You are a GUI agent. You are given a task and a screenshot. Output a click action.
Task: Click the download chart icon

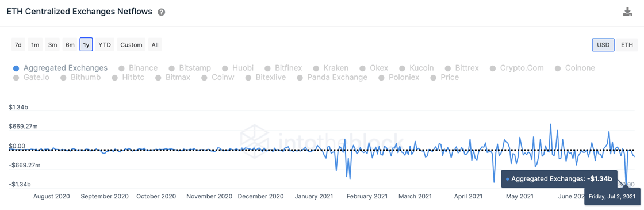(x=627, y=12)
